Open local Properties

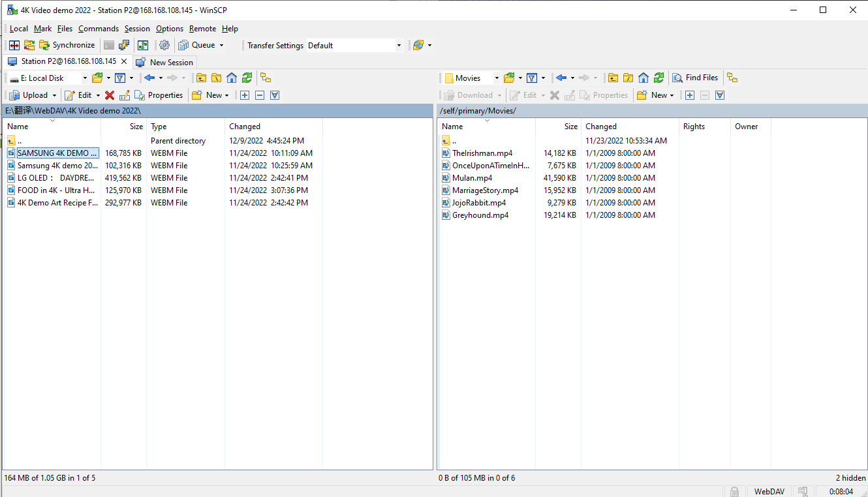[159, 95]
